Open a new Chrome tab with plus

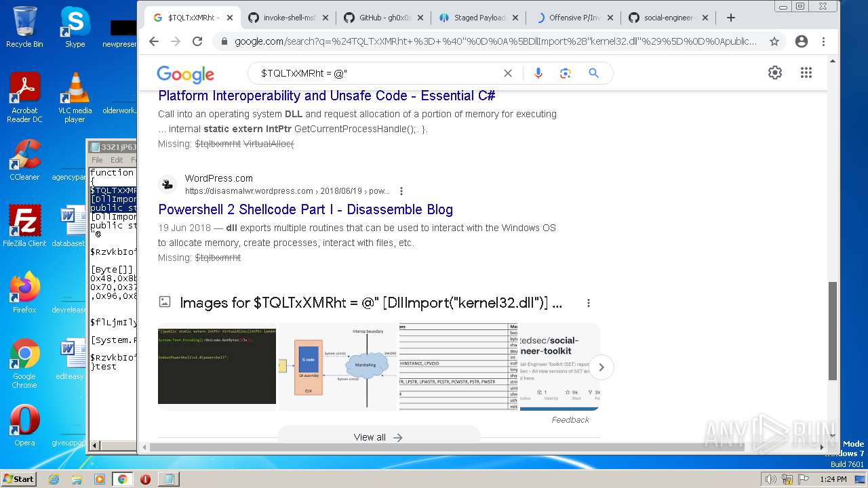click(730, 18)
